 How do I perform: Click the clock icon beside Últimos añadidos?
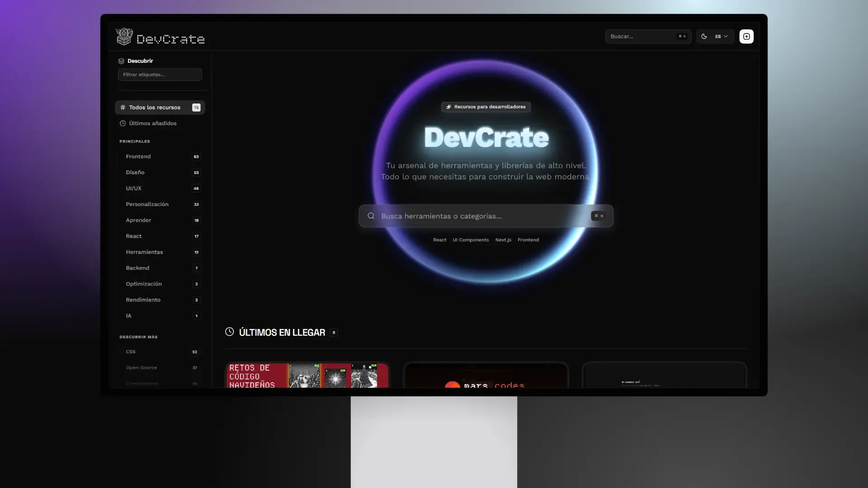[x=123, y=123]
